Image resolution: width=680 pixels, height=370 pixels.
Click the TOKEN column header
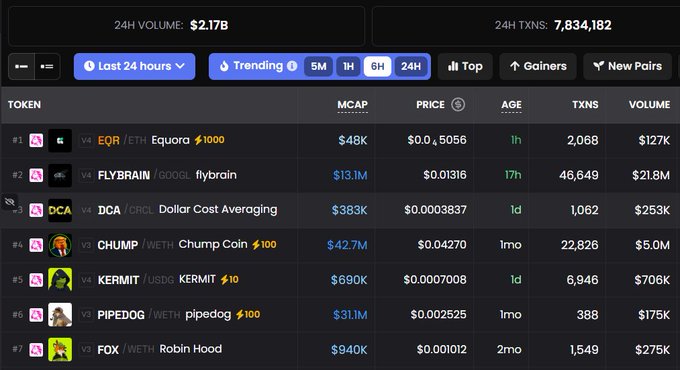tap(24, 105)
